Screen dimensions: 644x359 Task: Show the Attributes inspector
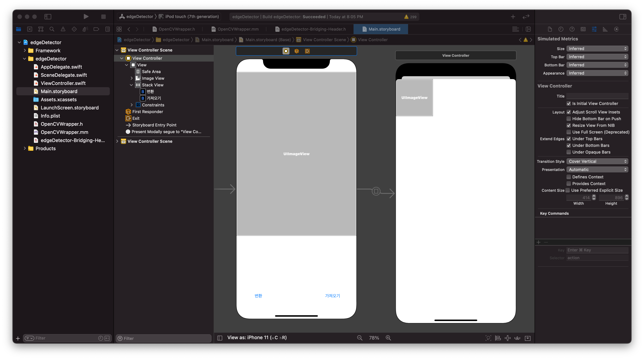pyautogui.click(x=594, y=29)
